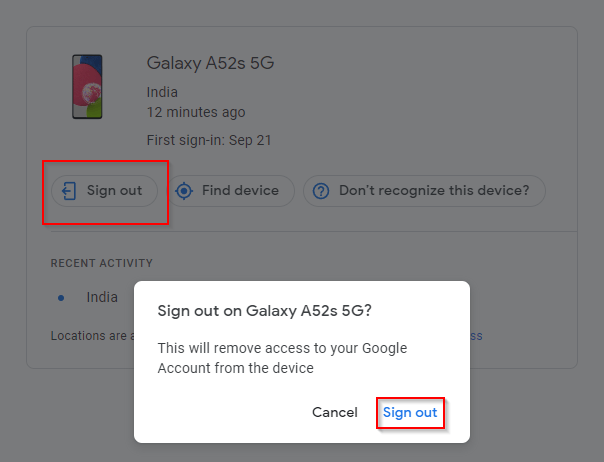
Task: Click the RECENT ACTIVITY section heading
Action: 101,263
